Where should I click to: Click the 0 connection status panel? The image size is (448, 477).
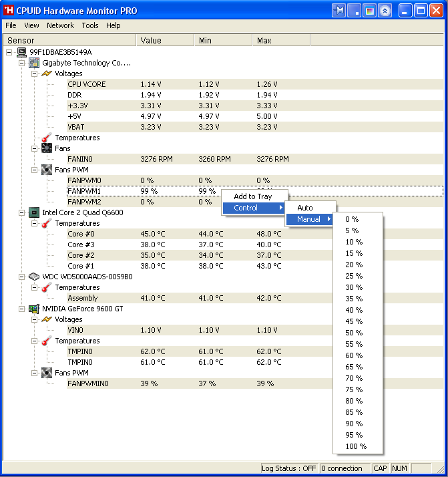coord(346,468)
